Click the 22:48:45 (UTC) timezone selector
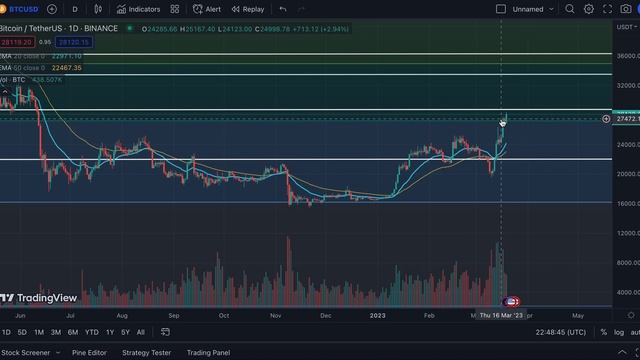Image resolution: width=640 pixels, height=360 pixels. click(x=560, y=332)
